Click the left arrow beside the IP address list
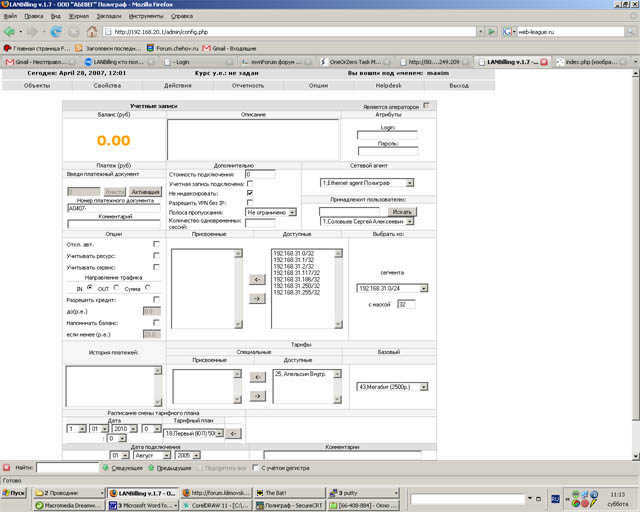This screenshot has width=640, height=512. pos(255,279)
